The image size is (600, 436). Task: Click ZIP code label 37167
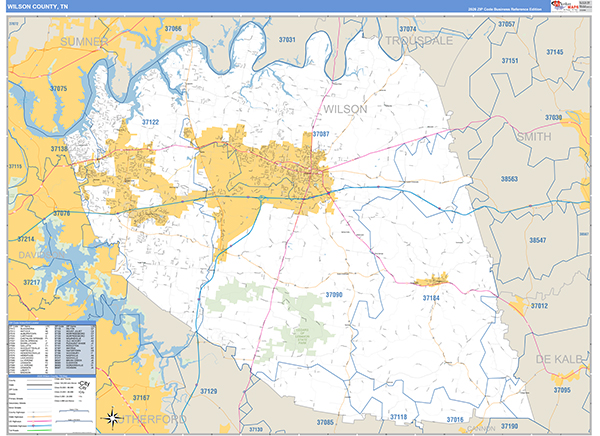pos(141,398)
